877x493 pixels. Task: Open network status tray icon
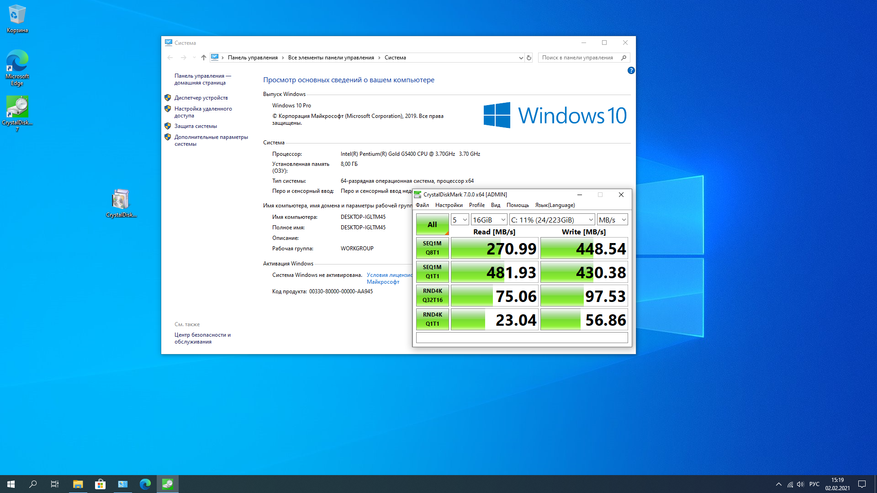[790, 484]
